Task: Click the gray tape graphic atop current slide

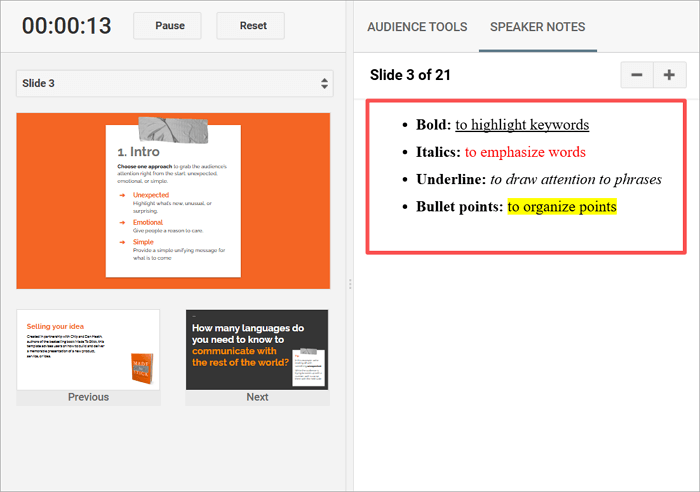Action: (166, 127)
